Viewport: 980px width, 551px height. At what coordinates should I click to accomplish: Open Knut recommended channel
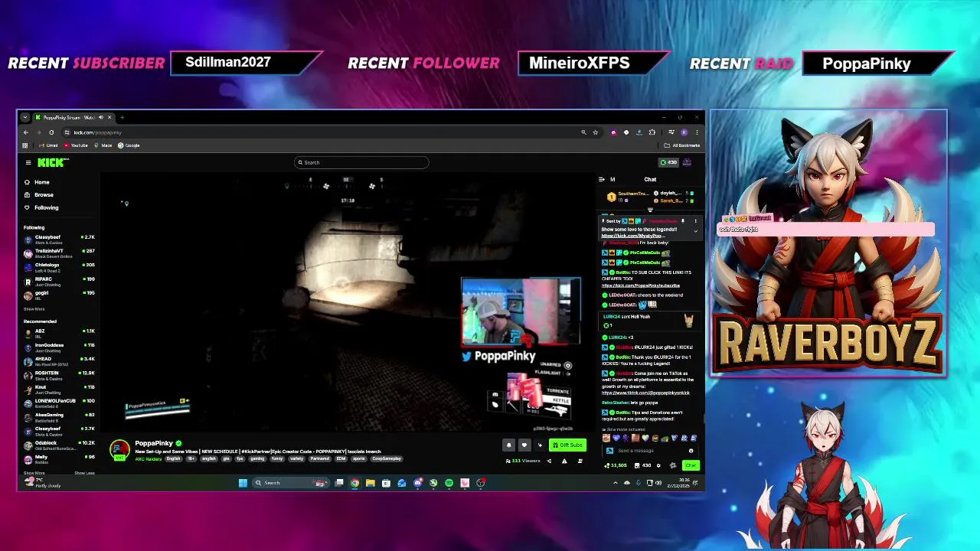tap(59, 389)
